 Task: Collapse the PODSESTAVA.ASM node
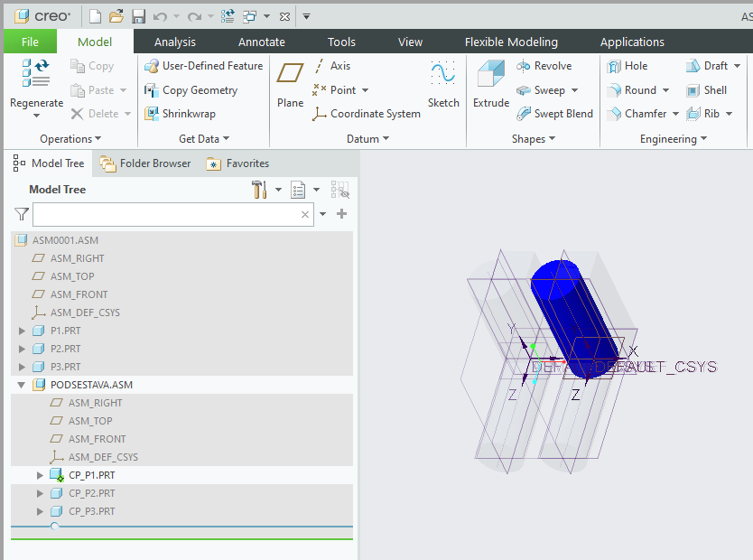23,385
